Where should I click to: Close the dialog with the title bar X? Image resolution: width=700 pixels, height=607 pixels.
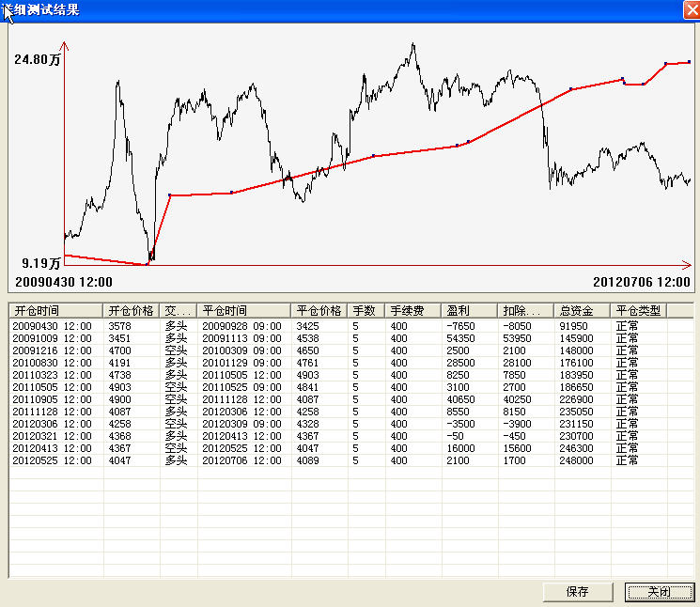point(690,9)
